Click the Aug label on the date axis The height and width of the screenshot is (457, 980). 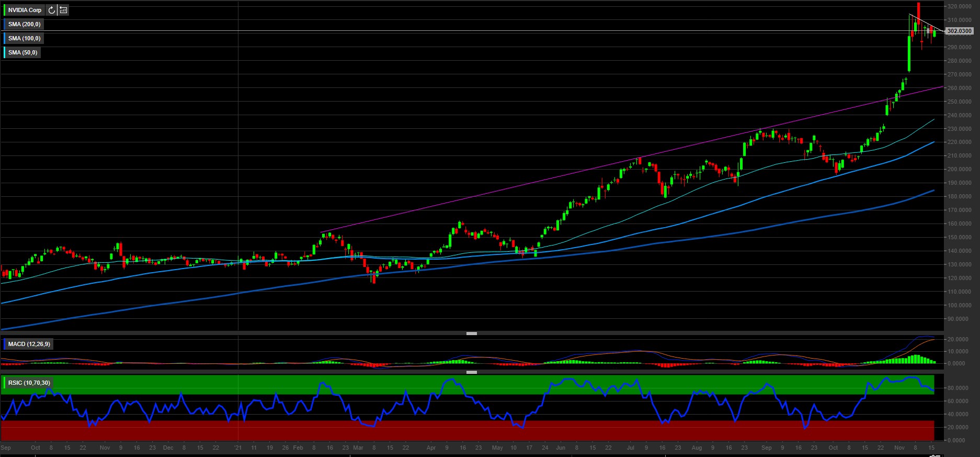point(697,448)
